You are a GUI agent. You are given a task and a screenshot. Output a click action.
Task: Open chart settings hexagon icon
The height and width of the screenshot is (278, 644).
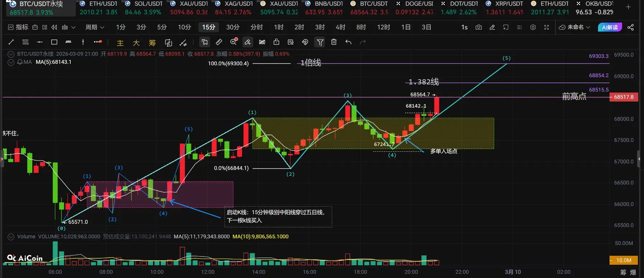(x=533, y=27)
